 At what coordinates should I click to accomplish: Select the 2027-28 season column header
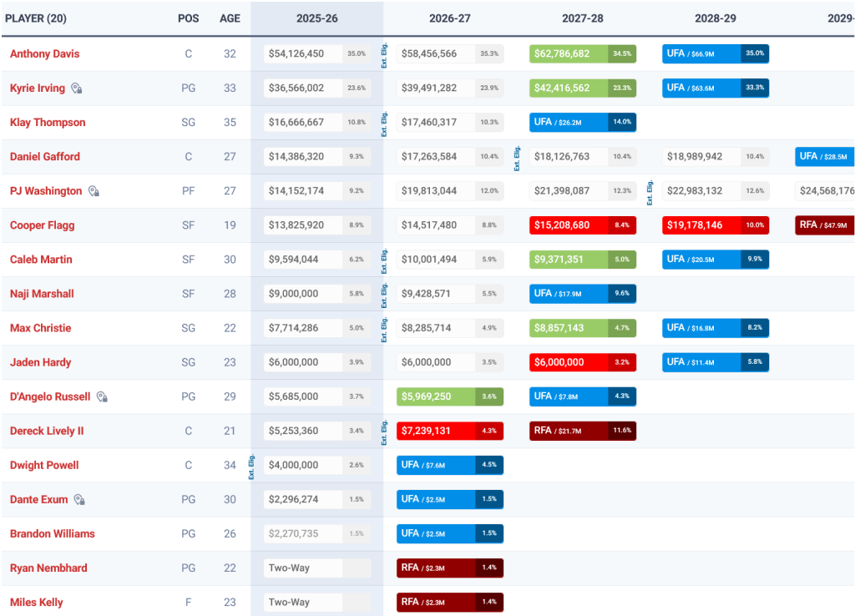(x=583, y=18)
